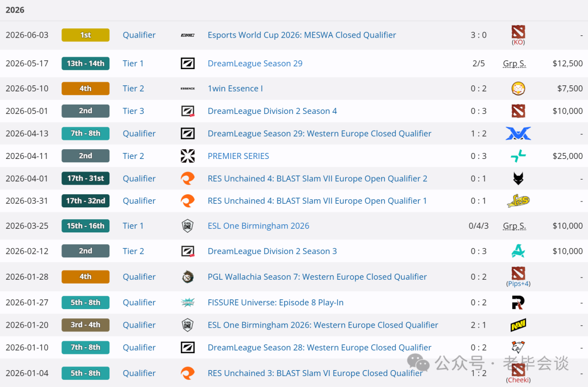Click the Qualifier tier link in 2026-06-03 row
The image size is (588, 387).
click(x=139, y=35)
